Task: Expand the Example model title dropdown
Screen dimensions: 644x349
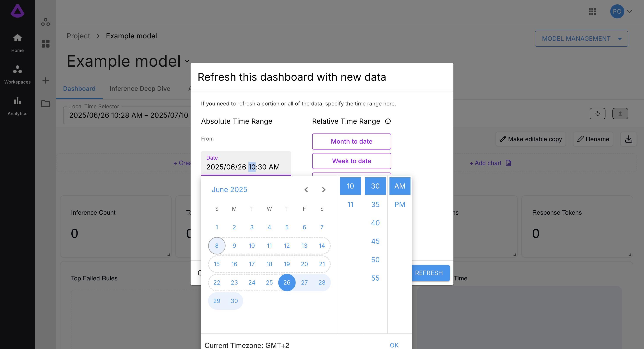Action: point(187,61)
